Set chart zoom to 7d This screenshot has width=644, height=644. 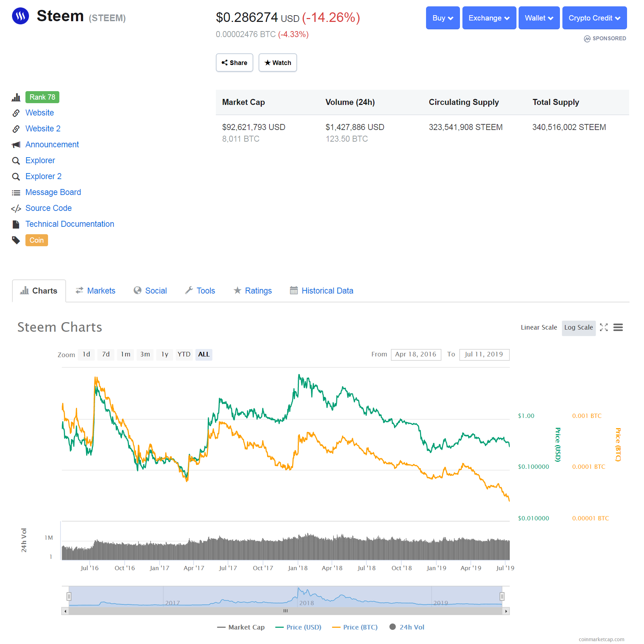[x=106, y=354]
